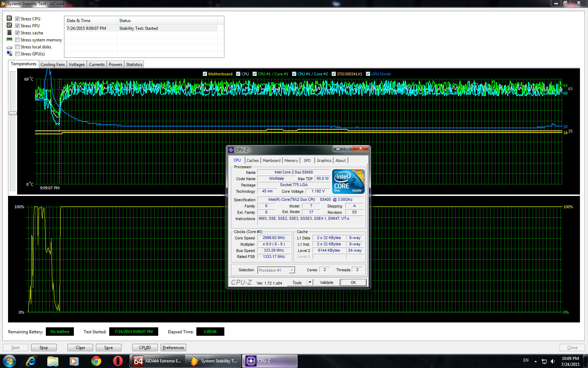Click the temperature graph scale slider
The height and width of the screenshot is (368, 588).
point(13,113)
